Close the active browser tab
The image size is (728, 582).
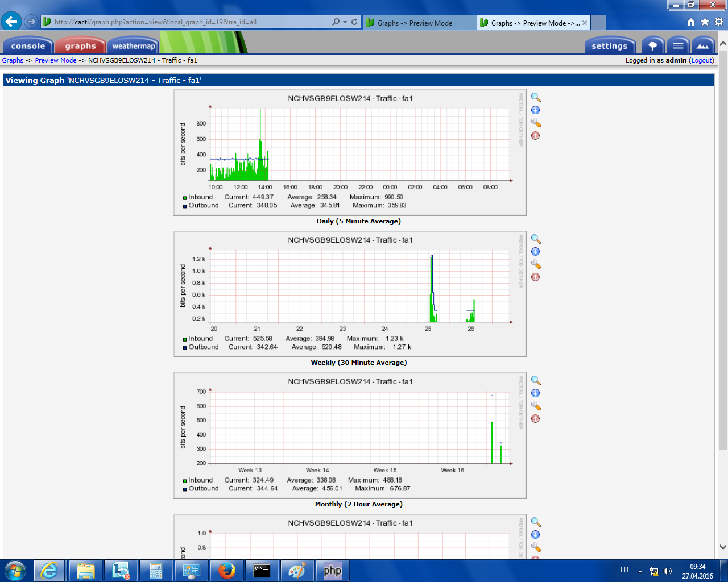click(x=585, y=23)
